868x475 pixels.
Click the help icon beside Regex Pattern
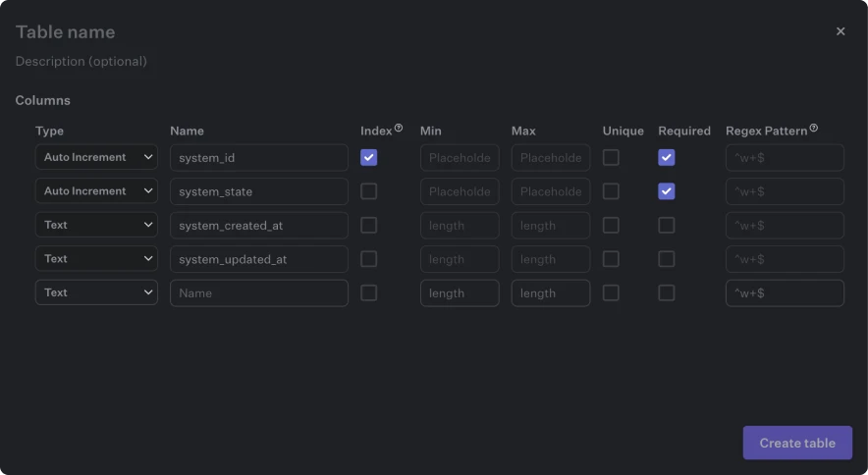pos(814,129)
